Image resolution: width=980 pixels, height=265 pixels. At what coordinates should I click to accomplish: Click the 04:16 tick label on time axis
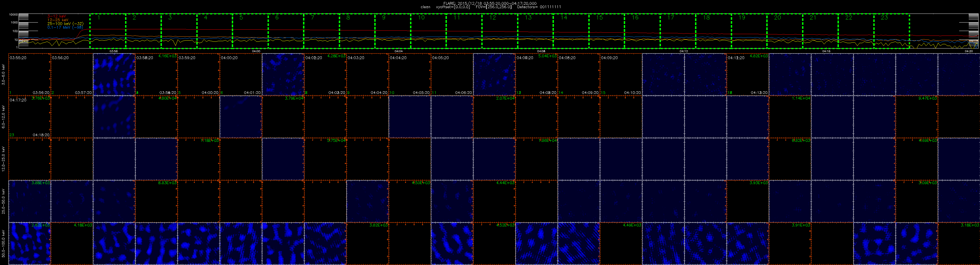[826, 51]
